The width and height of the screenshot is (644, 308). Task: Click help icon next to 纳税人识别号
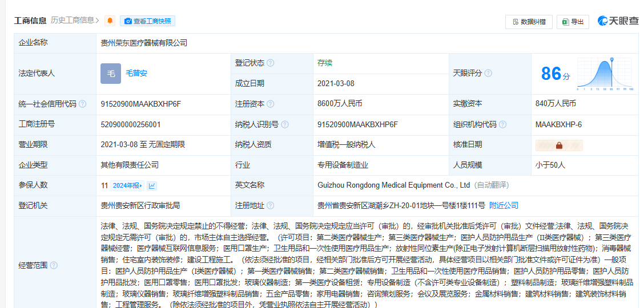click(x=285, y=124)
